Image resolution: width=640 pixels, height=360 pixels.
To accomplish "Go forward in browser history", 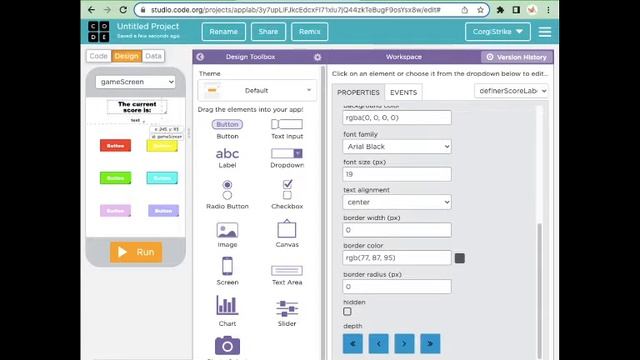I will click(107, 9).
